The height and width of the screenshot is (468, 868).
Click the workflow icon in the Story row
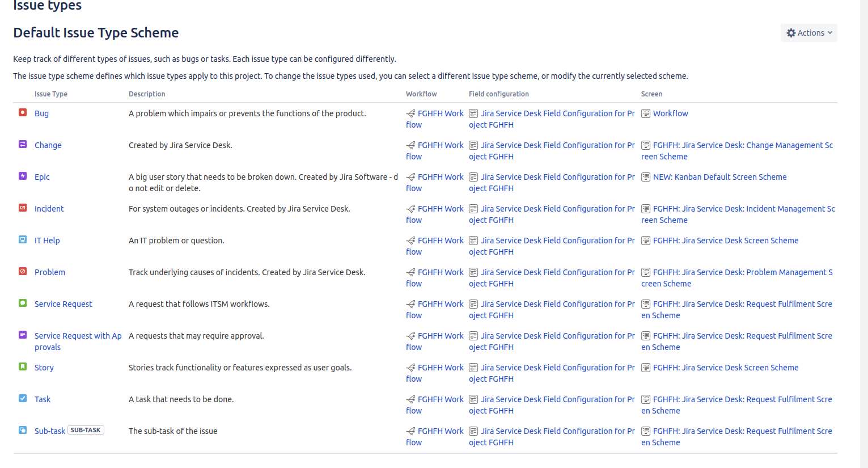point(410,368)
